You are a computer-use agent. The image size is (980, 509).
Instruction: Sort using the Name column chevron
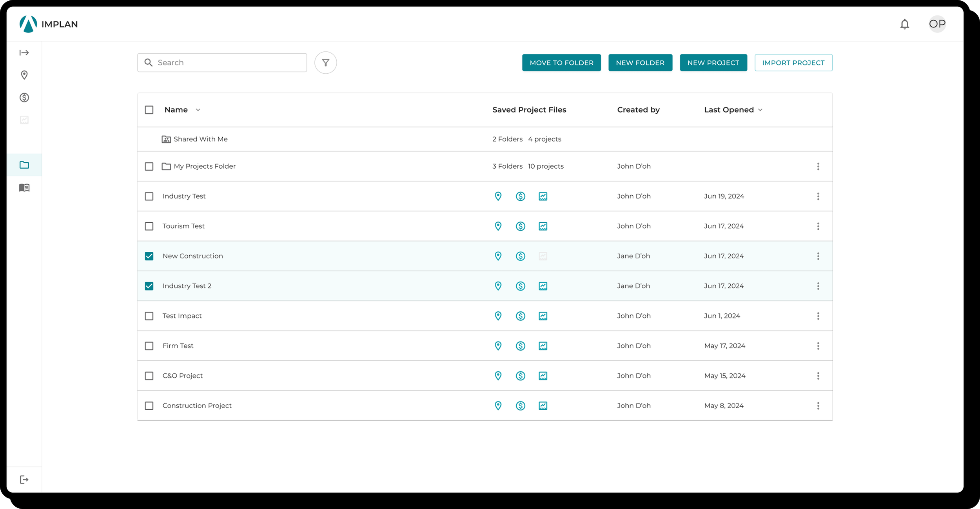[x=198, y=110]
